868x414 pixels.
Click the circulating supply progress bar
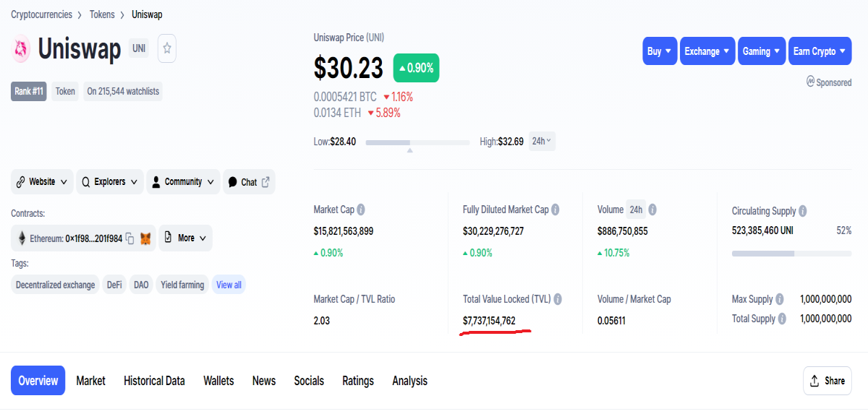coord(791,254)
